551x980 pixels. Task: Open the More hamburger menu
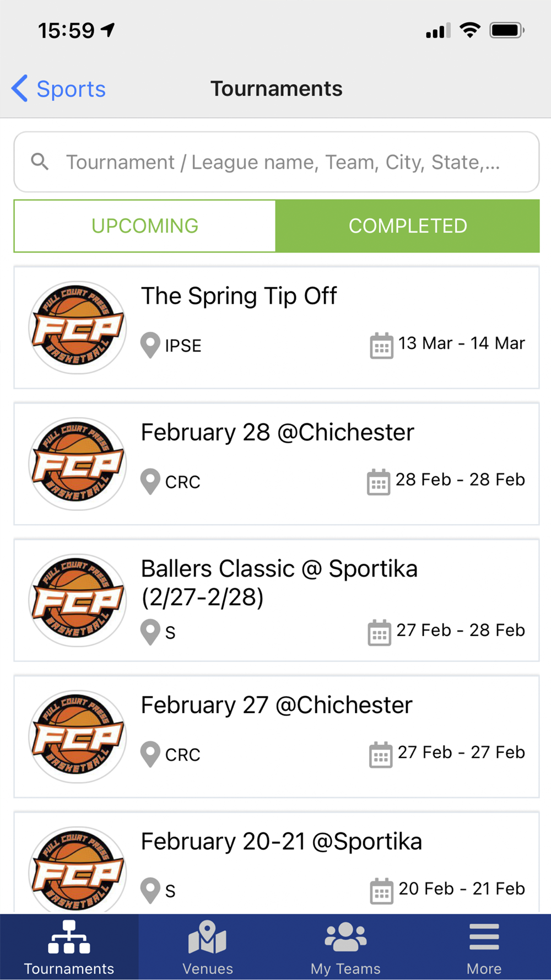(x=484, y=946)
